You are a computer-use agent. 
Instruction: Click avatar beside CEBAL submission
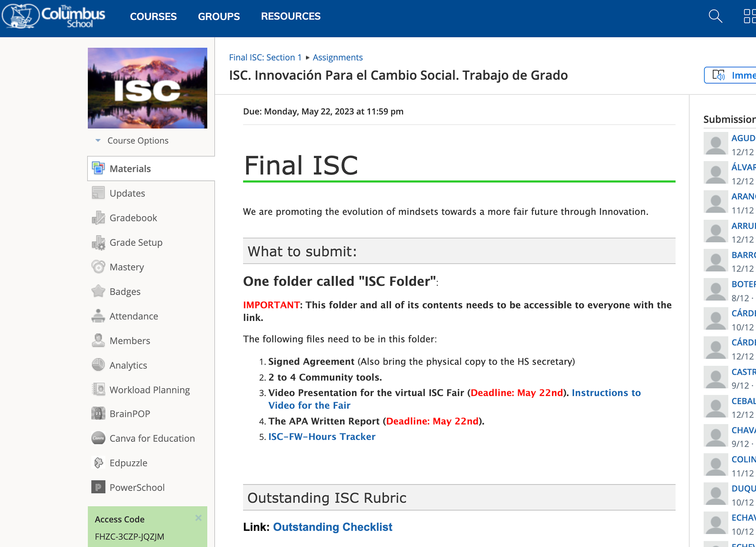point(715,407)
